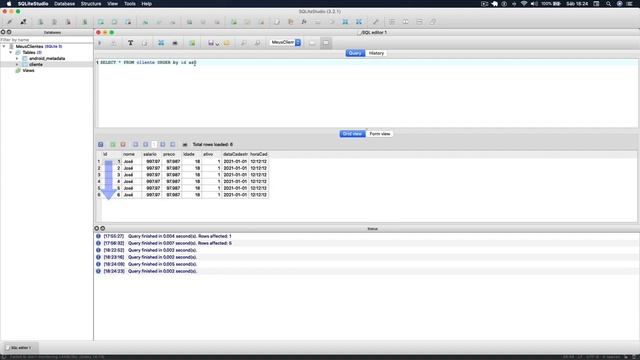Click the dataCadastro column header

click(235, 154)
